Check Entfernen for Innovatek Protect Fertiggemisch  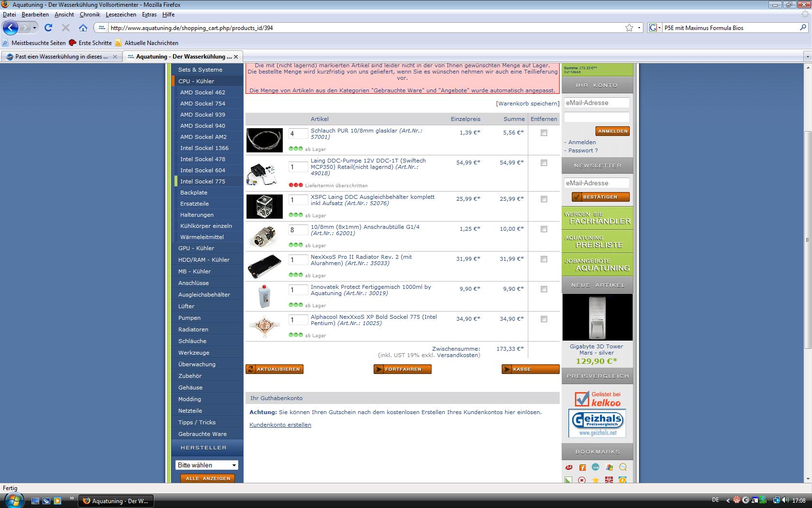544,289
